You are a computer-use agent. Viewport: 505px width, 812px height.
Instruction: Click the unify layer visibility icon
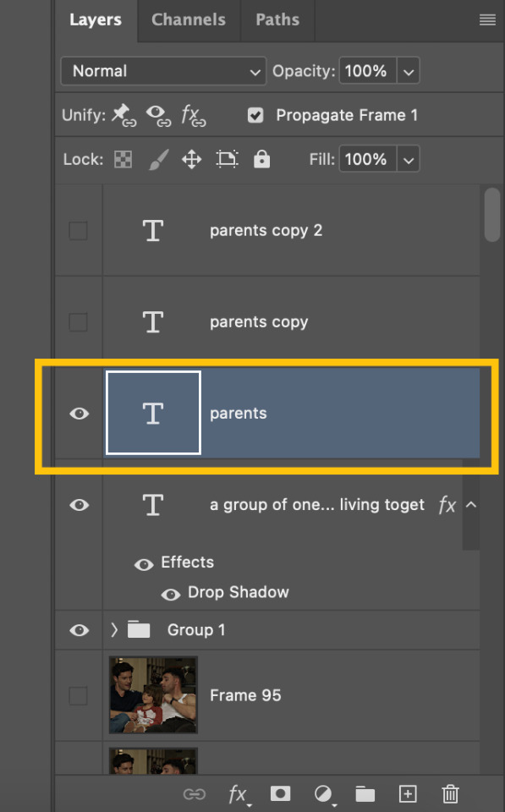pos(158,116)
